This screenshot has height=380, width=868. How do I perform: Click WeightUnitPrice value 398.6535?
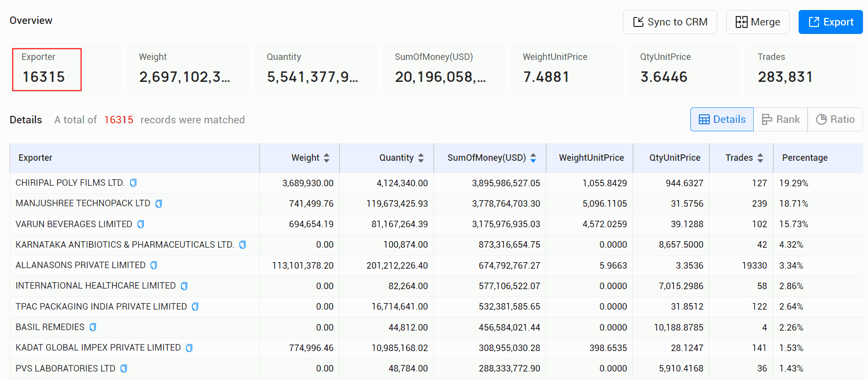click(608, 348)
